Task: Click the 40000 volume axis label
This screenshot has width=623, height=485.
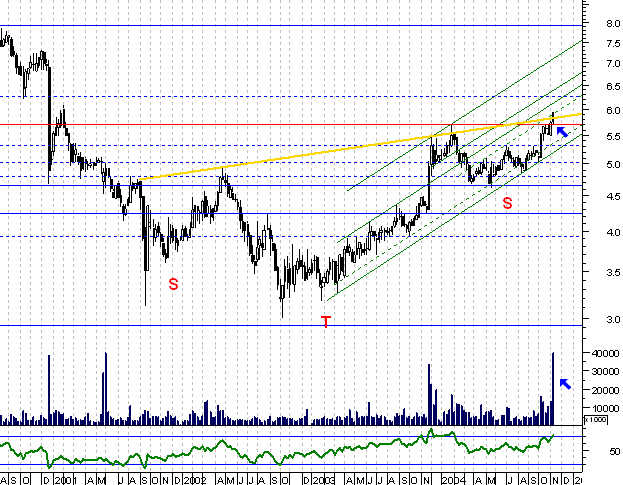Action: click(600, 353)
